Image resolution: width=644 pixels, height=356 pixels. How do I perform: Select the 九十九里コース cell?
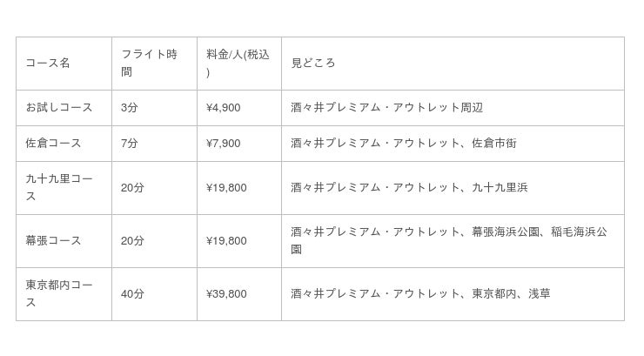[58, 187]
